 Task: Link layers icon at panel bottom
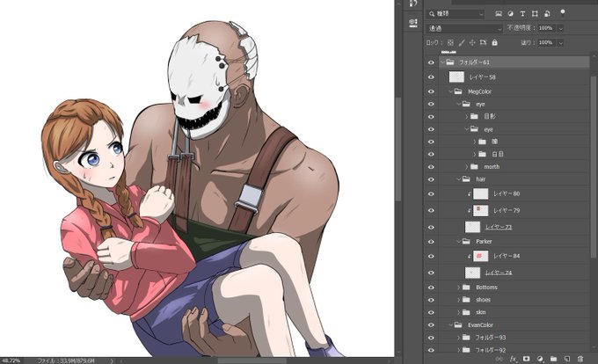[499, 359]
